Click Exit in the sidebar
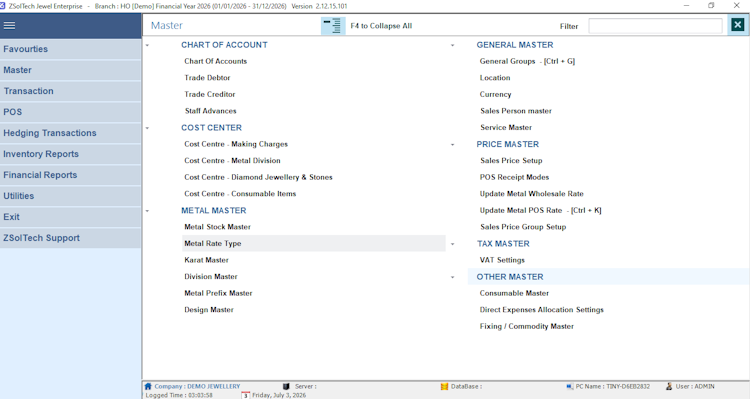The height and width of the screenshot is (399, 750). (70, 217)
